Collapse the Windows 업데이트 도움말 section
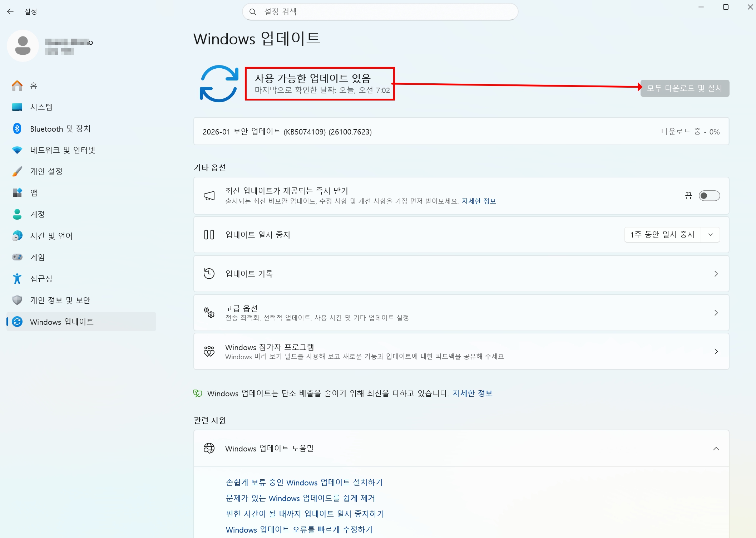The width and height of the screenshot is (756, 538). [716, 449]
